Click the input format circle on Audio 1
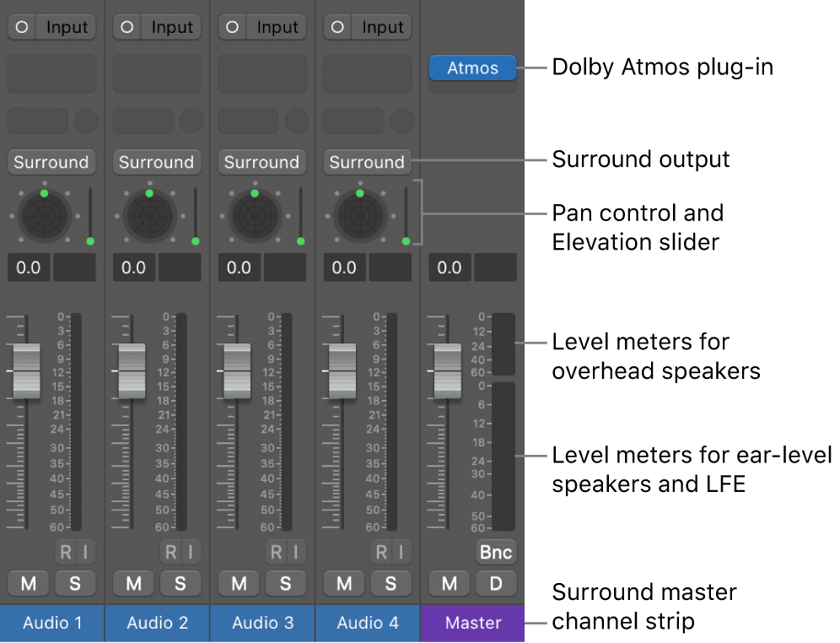 [21, 26]
